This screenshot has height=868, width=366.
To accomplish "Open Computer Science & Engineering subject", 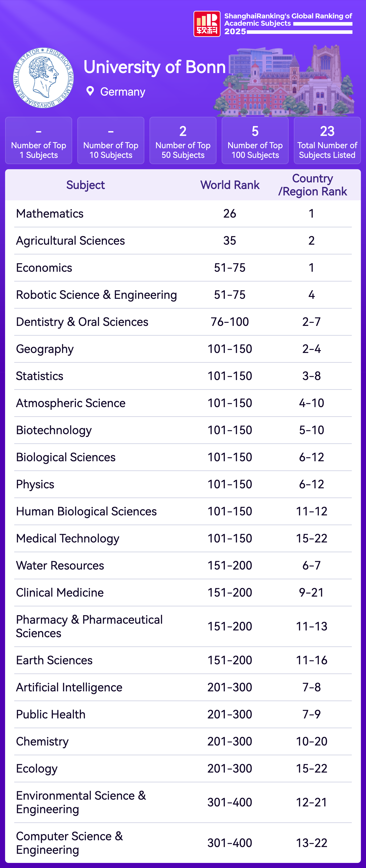I will tap(69, 843).
